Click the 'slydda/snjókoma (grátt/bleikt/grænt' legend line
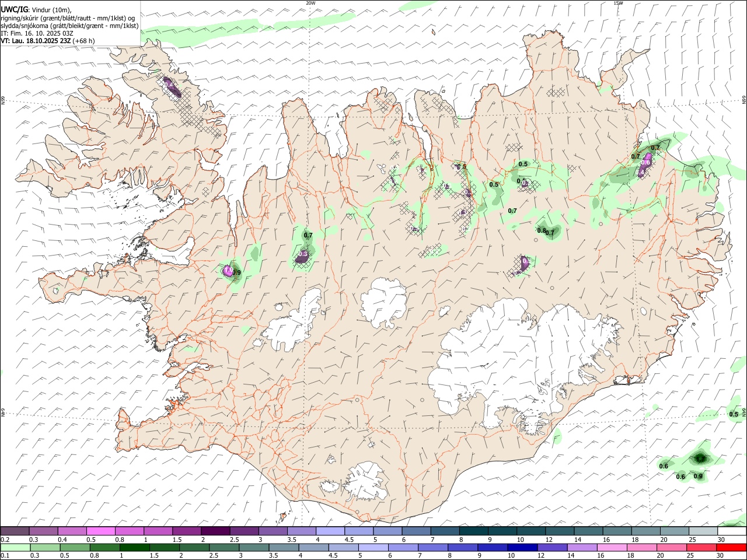This screenshot has width=747, height=560. pos(69,26)
